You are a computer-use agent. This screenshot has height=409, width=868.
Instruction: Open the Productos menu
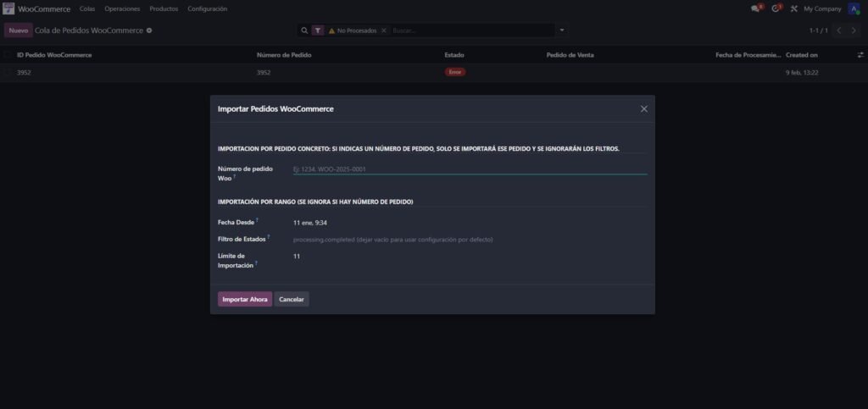[164, 8]
